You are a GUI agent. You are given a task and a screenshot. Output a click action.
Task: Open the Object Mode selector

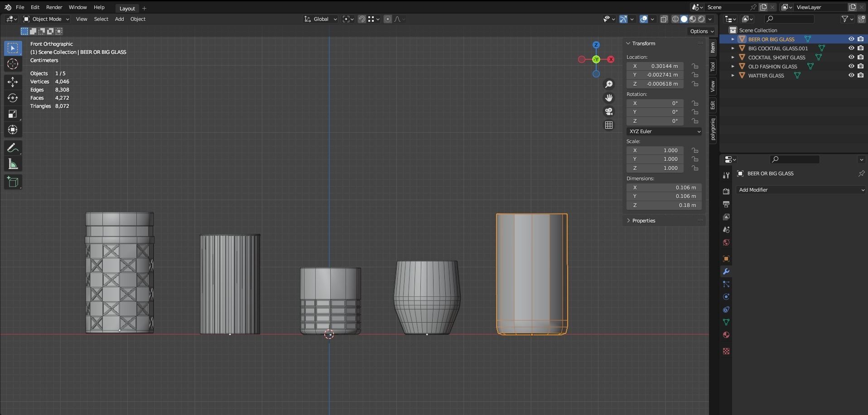[x=47, y=19]
